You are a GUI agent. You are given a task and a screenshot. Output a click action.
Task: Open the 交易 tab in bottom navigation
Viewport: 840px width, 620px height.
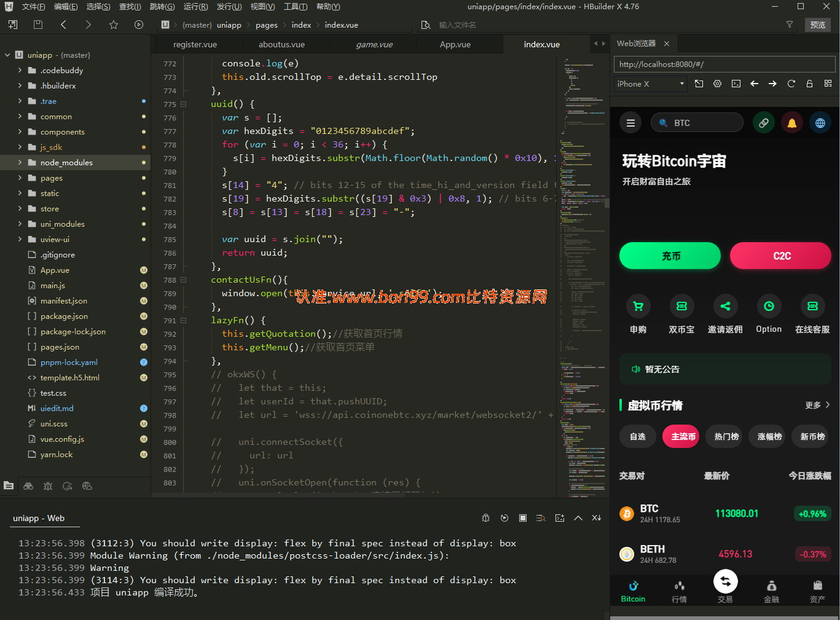[x=725, y=587]
